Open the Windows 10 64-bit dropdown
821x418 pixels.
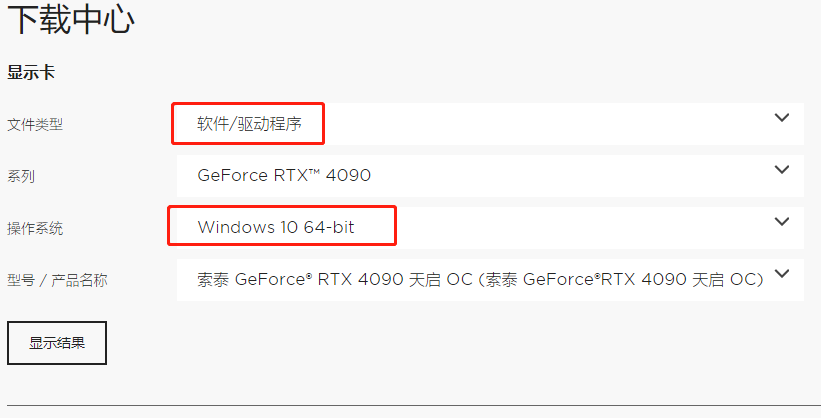tap(276, 228)
